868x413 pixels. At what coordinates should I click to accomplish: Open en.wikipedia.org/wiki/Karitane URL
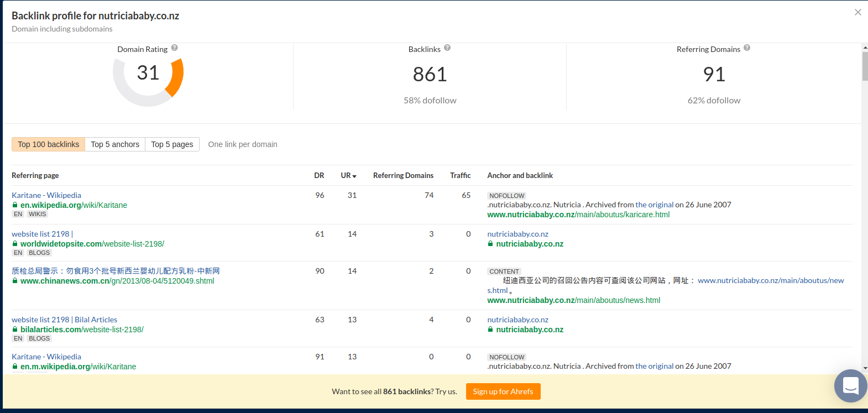point(74,205)
